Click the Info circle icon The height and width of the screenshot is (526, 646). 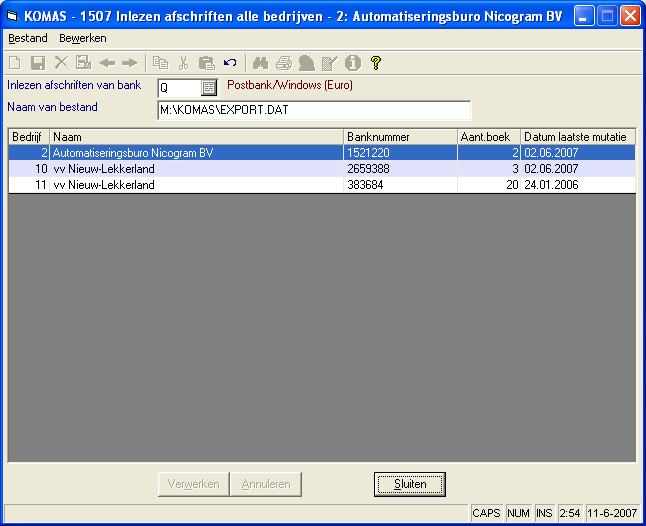coord(353,63)
